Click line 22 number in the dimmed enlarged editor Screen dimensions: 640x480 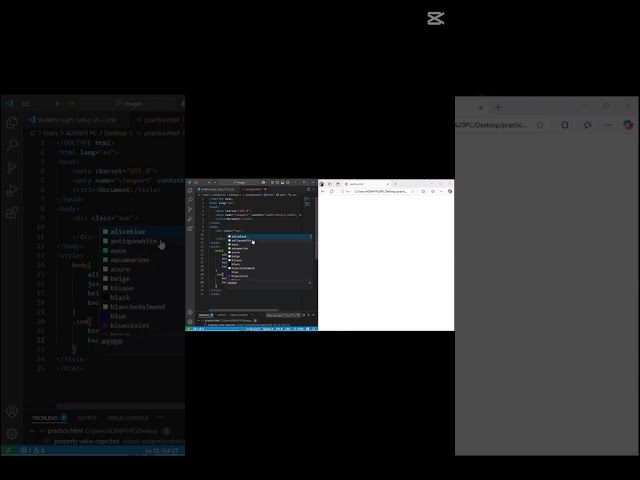[40, 340]
